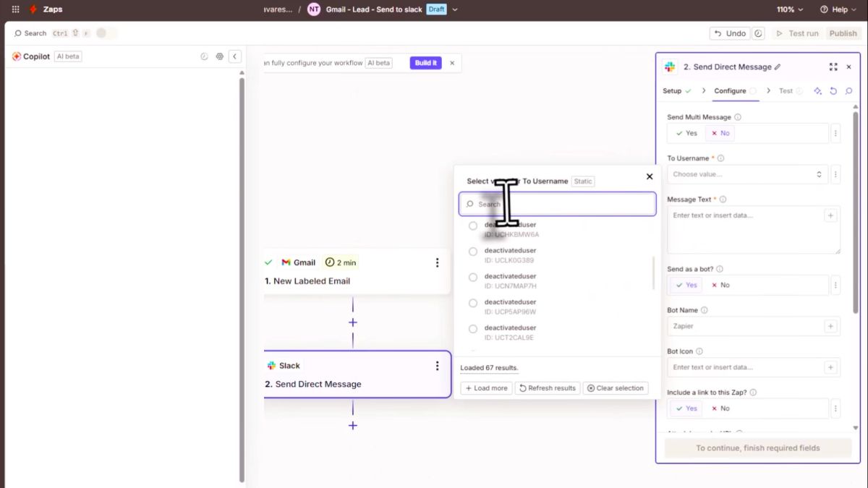
Task: Focus the picker Search field
Action: click(x=558, y=204)
